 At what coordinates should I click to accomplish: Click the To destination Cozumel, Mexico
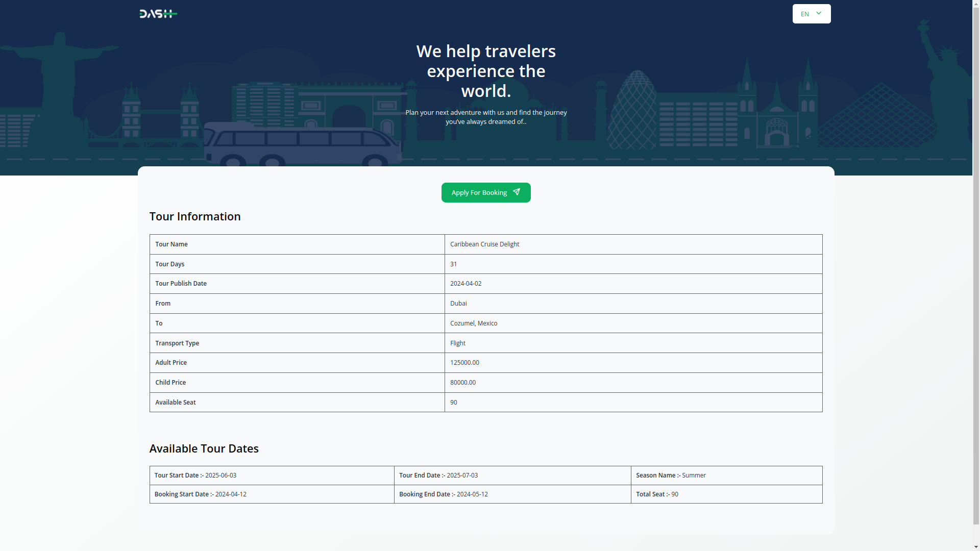click(x=473, y=323)
